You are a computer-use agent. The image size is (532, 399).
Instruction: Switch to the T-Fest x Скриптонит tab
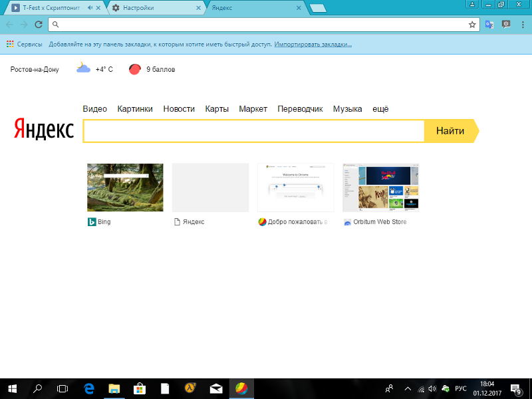pos(51,8)
